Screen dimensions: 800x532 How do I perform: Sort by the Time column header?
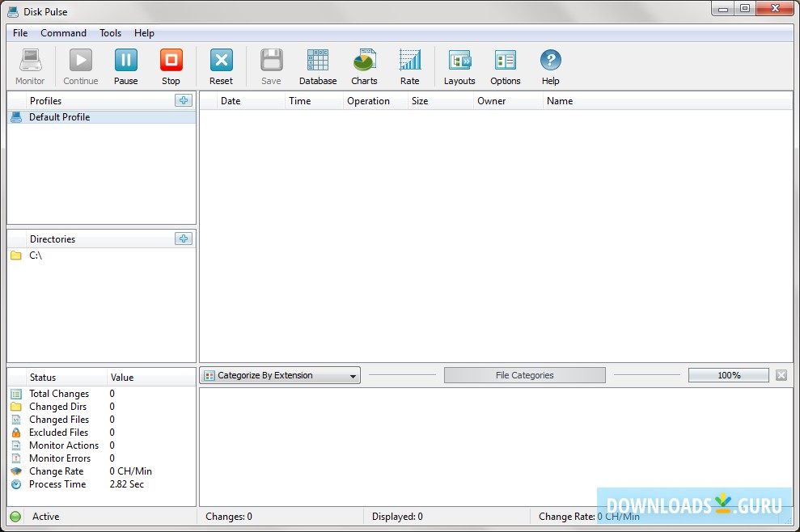click(314, 101)
